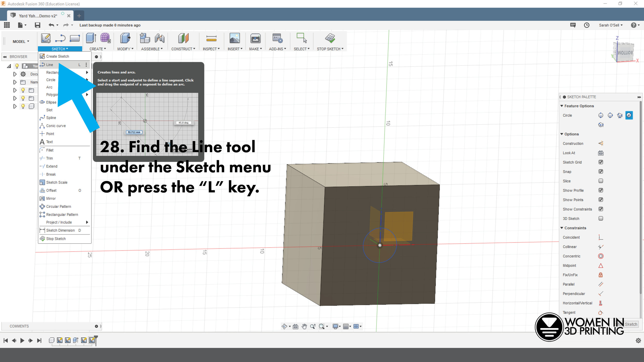
Task: Select Mirror from the Sketch menu
Action: coord(64,199)
